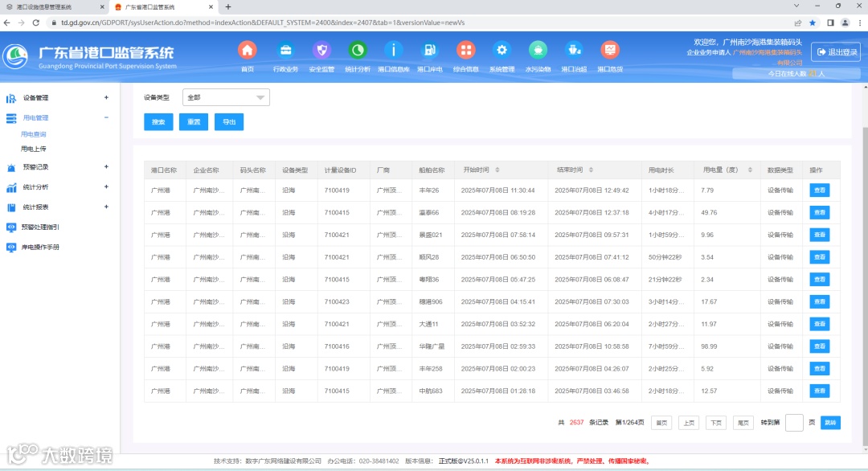Screen dimensions: 868x471
Task: Click the 导出 export button
Action: pyautogui.click(x=229, y=121)
